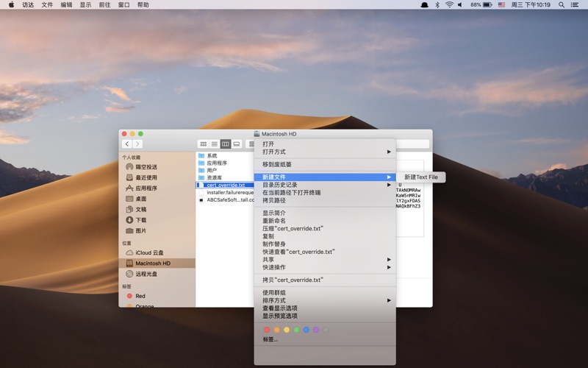The height and width of the screenshot is (368, 588).
Task: Click the Wi-Fi icon in menu bar
Action: tap(449, 4)
